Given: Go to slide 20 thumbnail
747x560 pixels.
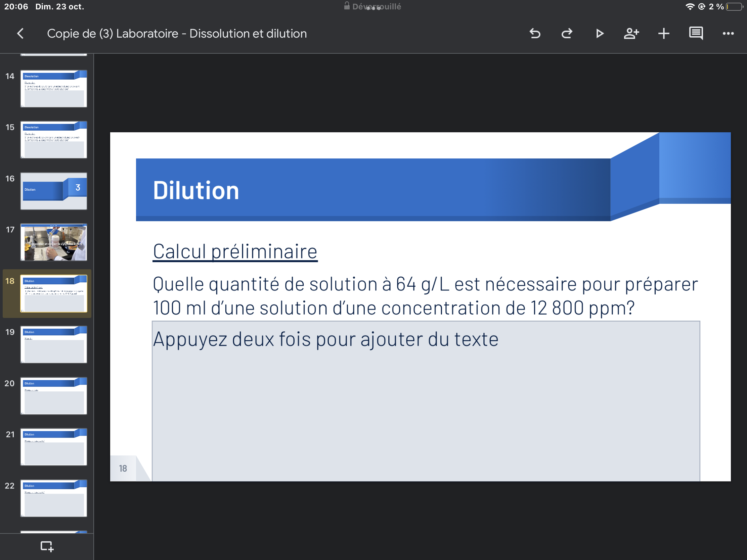Looking at the screenshot, I should point(54,396).
